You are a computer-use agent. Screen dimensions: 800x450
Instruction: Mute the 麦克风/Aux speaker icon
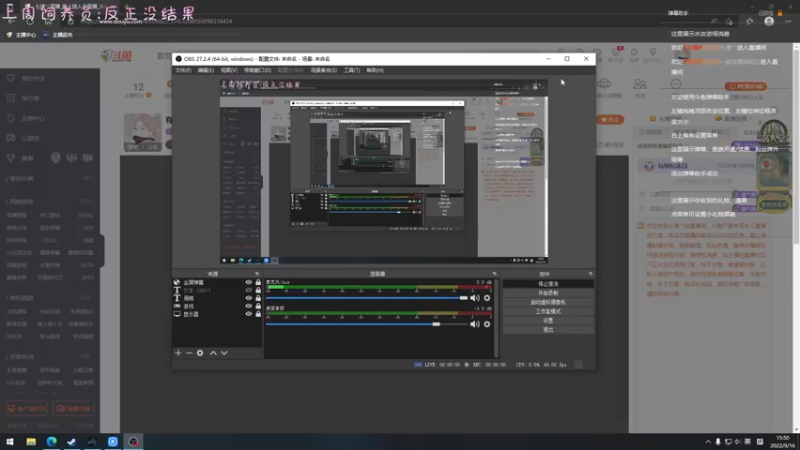click(475, 298)
